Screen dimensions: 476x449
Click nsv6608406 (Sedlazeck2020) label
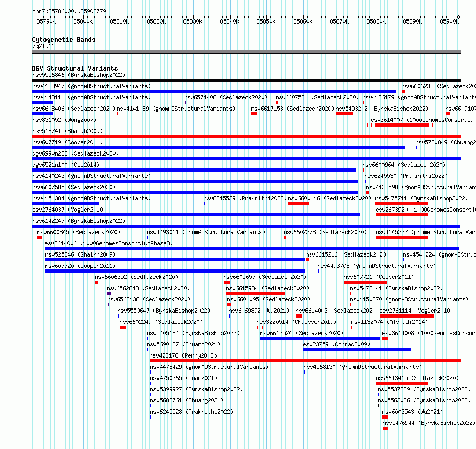click(74, 109)
